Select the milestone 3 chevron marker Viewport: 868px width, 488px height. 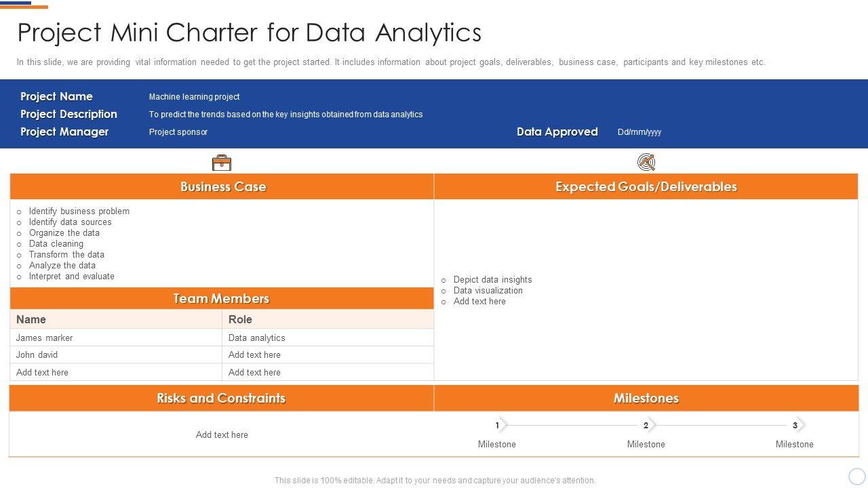[797, 425]
